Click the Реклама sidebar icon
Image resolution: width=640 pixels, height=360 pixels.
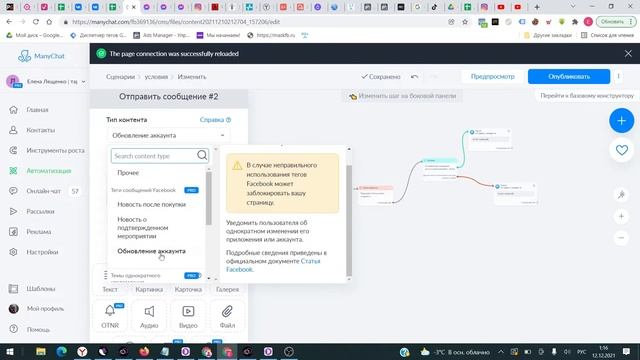point(13,232)
